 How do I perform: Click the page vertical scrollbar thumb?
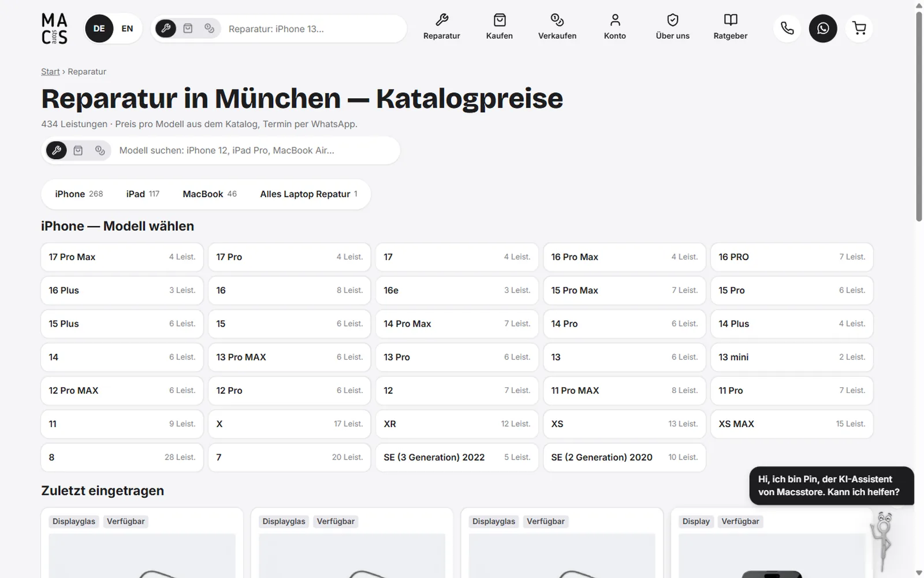click(x=919, y=116)
